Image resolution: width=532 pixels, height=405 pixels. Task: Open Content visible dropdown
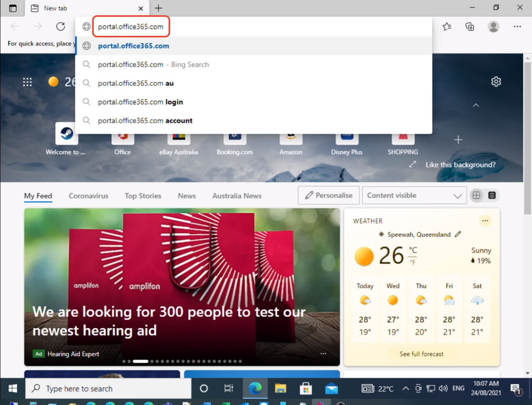coord(414,195)
